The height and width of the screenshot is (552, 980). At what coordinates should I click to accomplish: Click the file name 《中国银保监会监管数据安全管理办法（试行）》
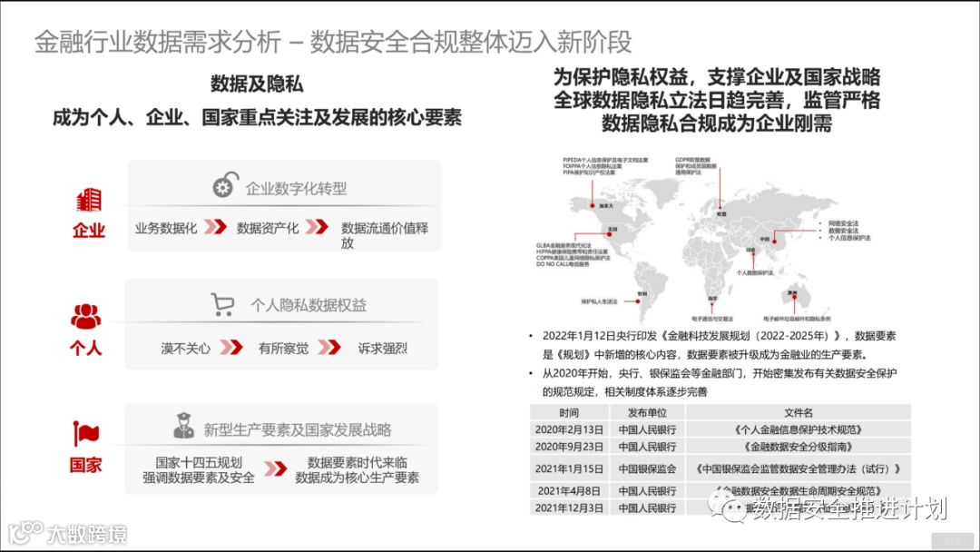(x=799, y=468)
